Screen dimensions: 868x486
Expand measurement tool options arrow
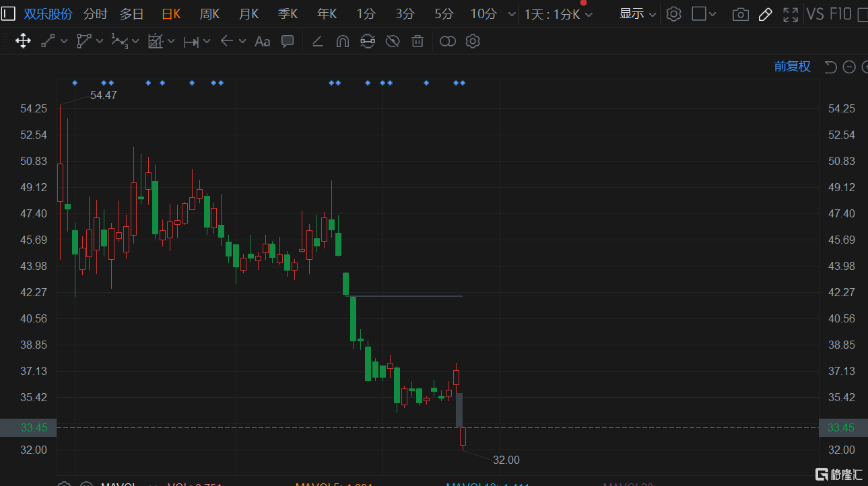point(207,42)
